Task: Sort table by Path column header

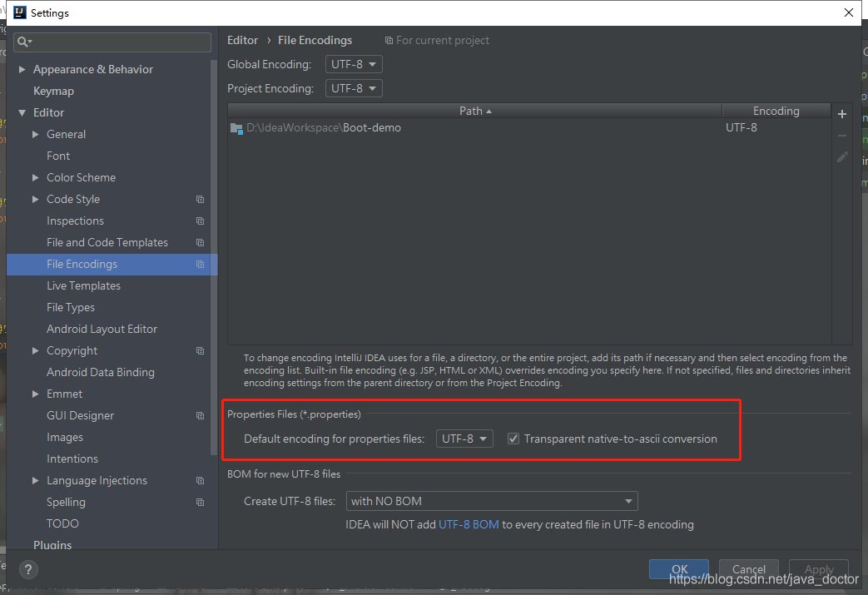Action: (474, 111)
